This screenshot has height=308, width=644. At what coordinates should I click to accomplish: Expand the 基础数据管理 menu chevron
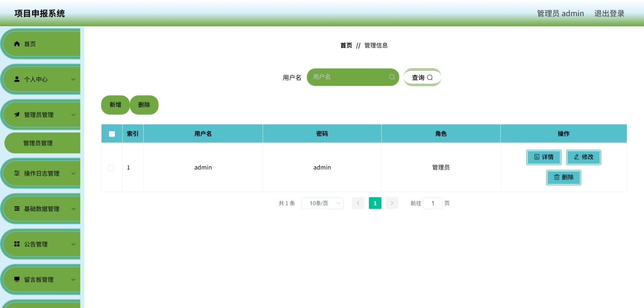coord(73,209)
